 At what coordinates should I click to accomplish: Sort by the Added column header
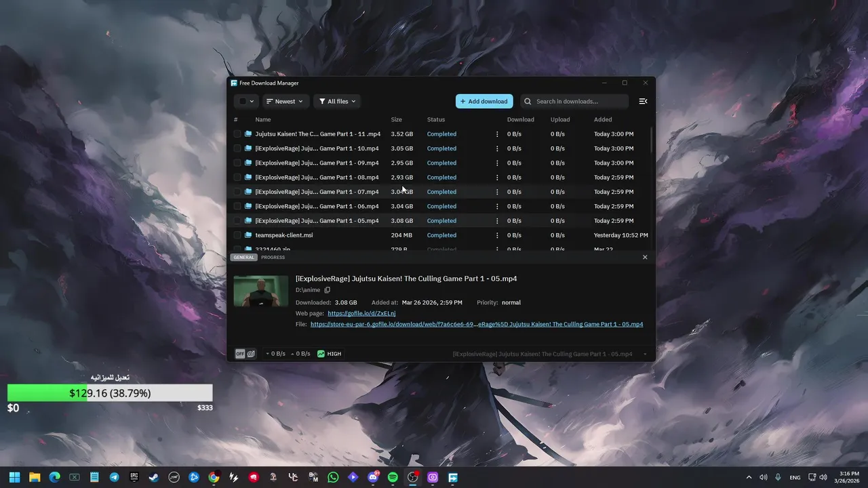click(x=603, y=119)
